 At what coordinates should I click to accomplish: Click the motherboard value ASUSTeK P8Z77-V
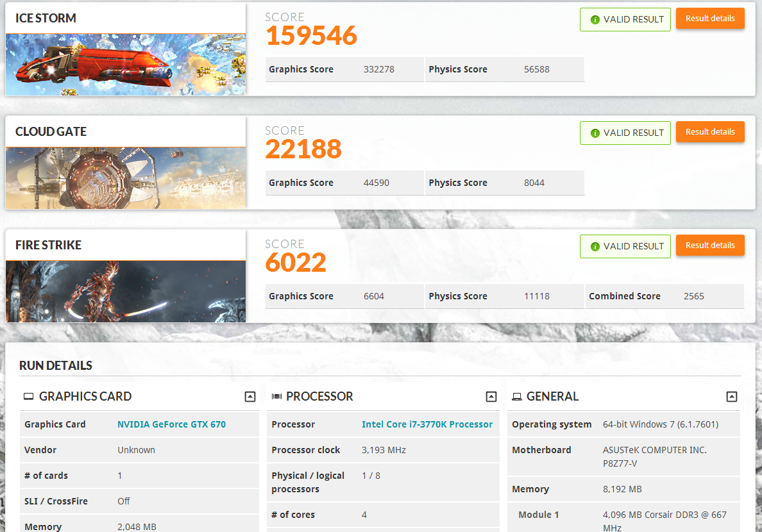pyautogui.click(x=655, y=457)
